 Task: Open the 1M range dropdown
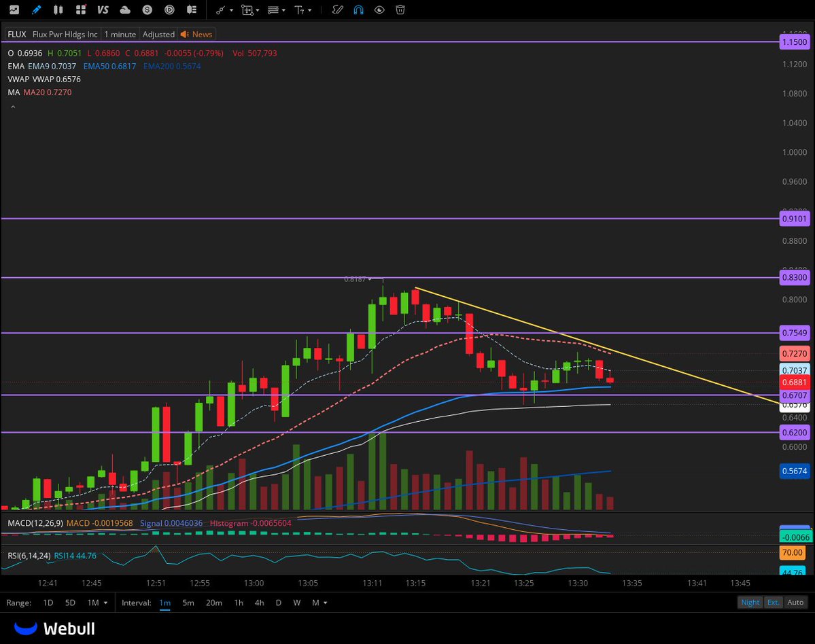tap(97, 603)
